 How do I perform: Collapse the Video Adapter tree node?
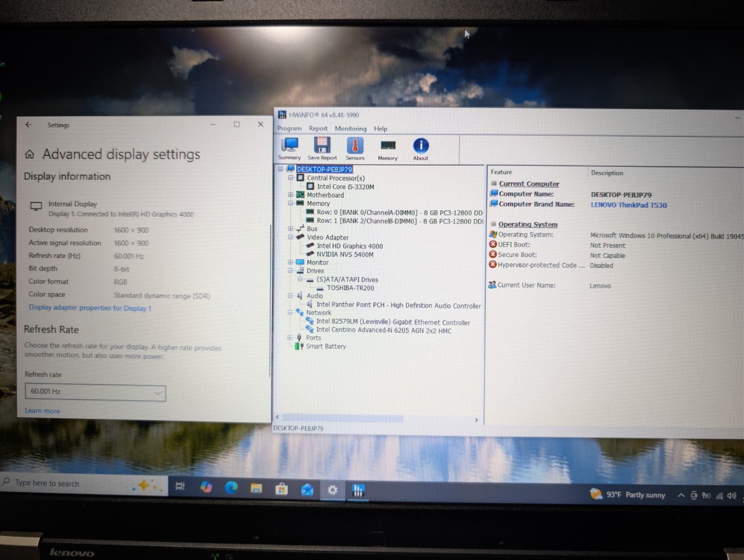point(291,237)
